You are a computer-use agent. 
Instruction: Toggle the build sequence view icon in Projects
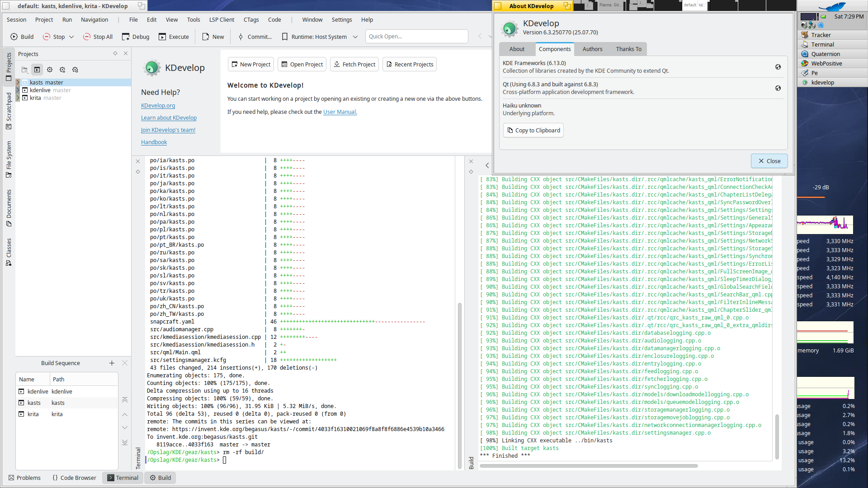pyautogui.click(x=37, y=70)
